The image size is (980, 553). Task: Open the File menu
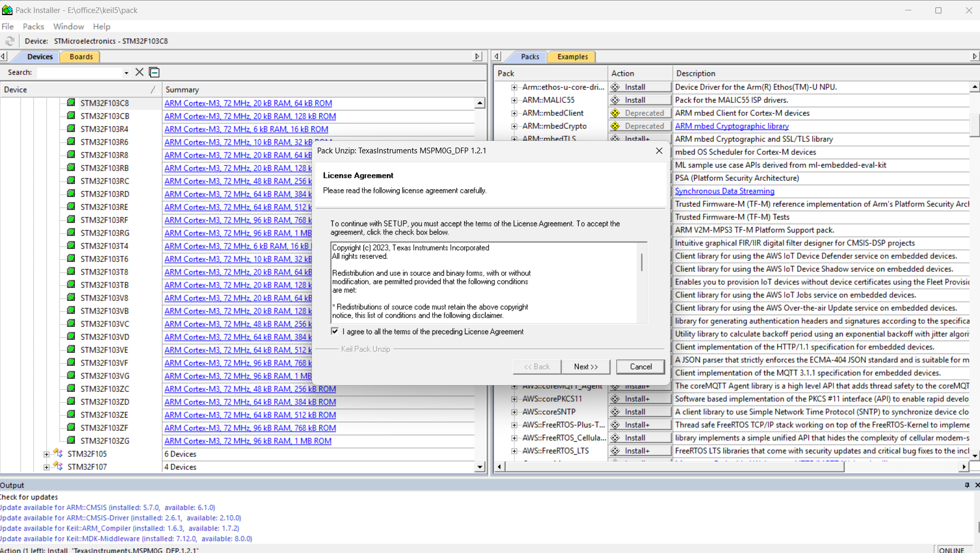click(8, 27)
